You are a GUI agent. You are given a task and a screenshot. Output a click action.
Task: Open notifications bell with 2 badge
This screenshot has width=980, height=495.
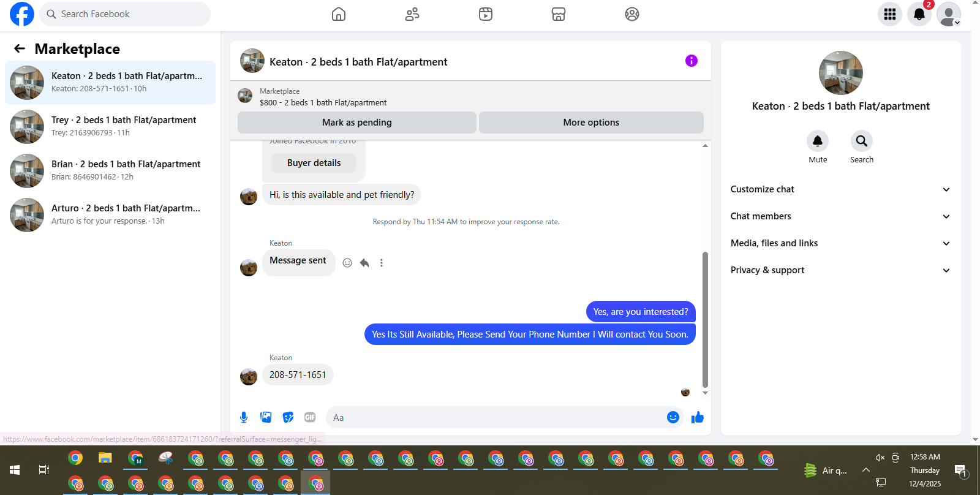[919, 14]
